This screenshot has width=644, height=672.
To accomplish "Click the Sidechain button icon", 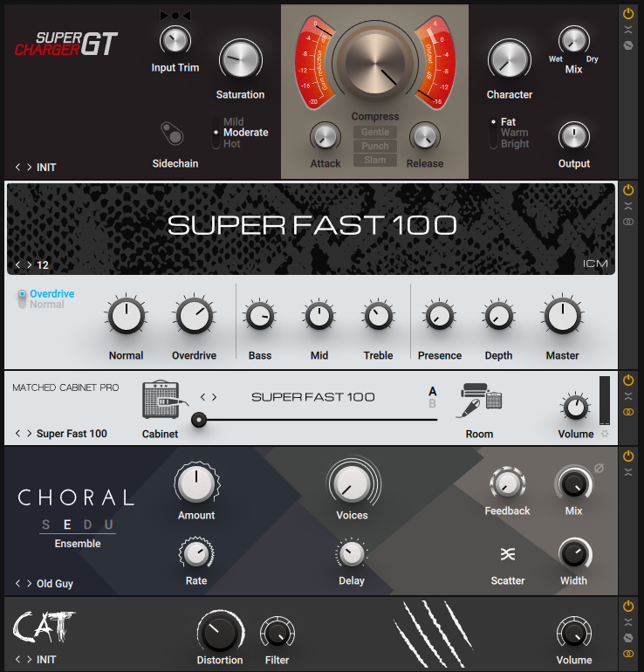I will tap(172, 134).
